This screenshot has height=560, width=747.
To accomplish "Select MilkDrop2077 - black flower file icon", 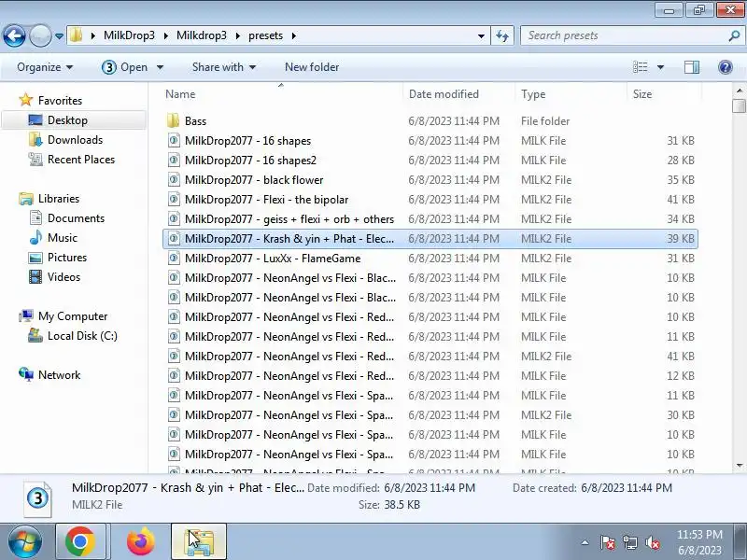I will pyautogui.click(x=174, y=179).
